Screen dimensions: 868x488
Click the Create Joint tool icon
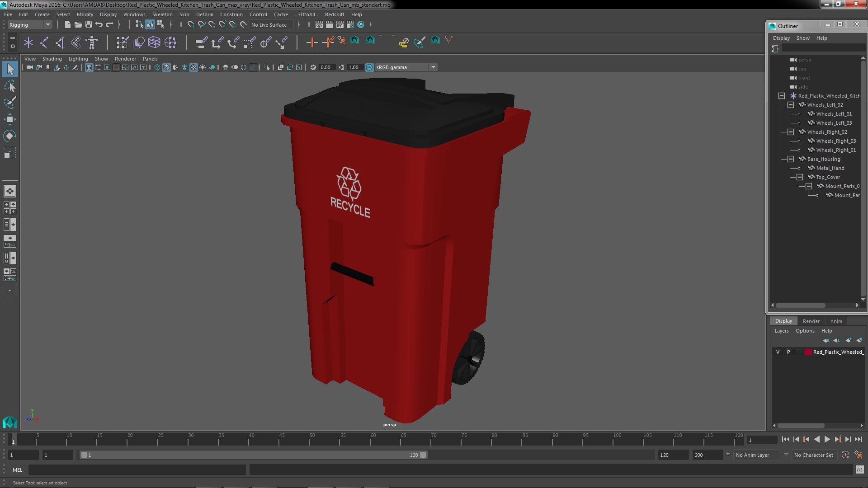pyautogui.click(x=44, y=42)
